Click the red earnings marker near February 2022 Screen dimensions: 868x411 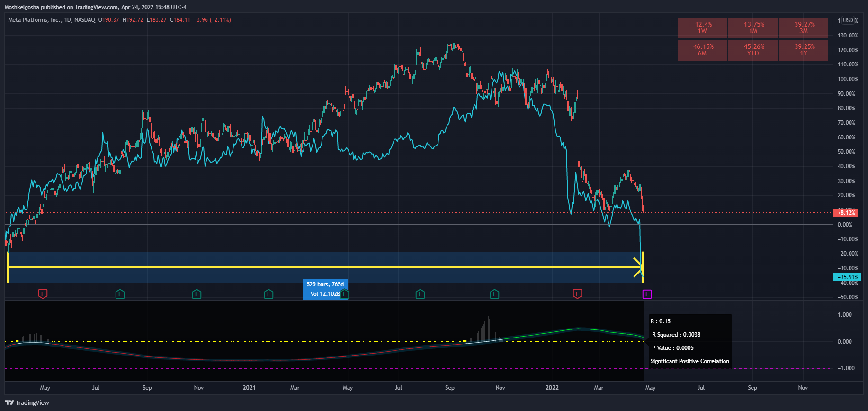(577, 294)
